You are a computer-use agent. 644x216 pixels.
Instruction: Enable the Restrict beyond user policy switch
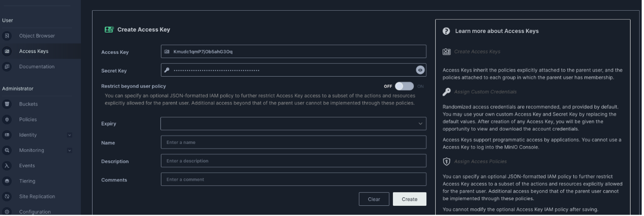click(x=404, y=86)
